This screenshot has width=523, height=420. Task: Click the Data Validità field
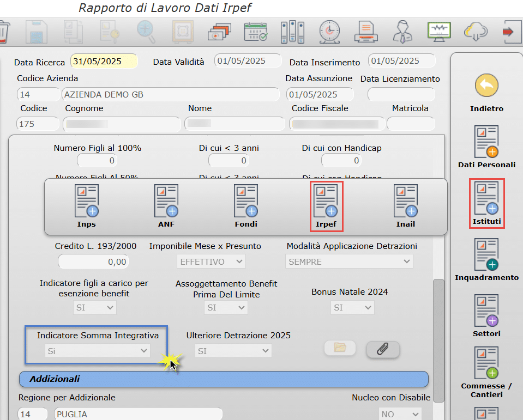[x=248, y=61]
